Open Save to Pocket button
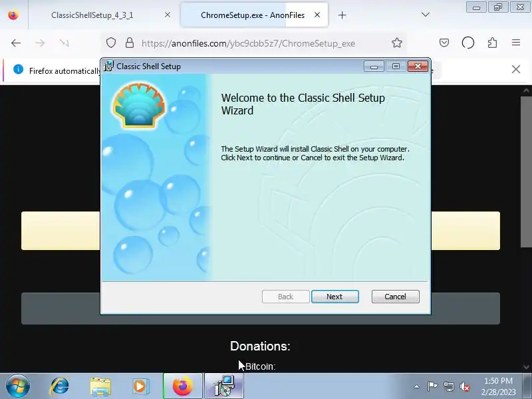 (x=444, y=43)
